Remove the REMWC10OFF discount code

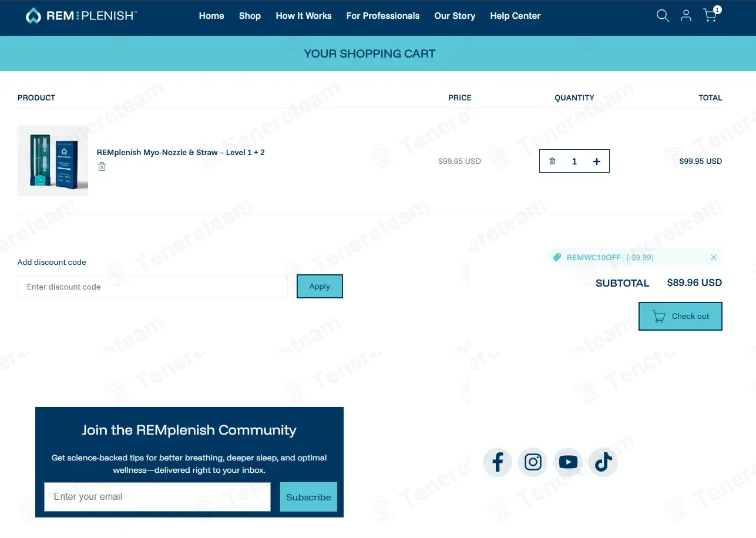(x=714, y=257)
